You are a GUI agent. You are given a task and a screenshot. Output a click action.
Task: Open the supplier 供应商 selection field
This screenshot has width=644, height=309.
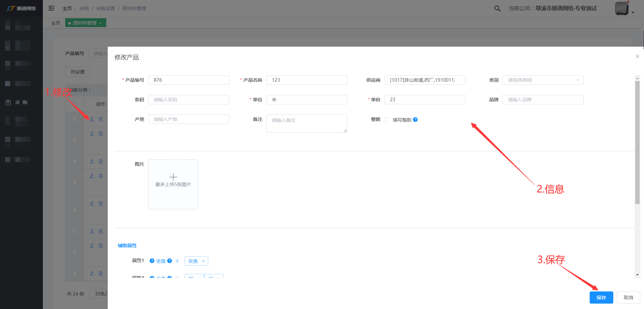click(x=425, y=80)
